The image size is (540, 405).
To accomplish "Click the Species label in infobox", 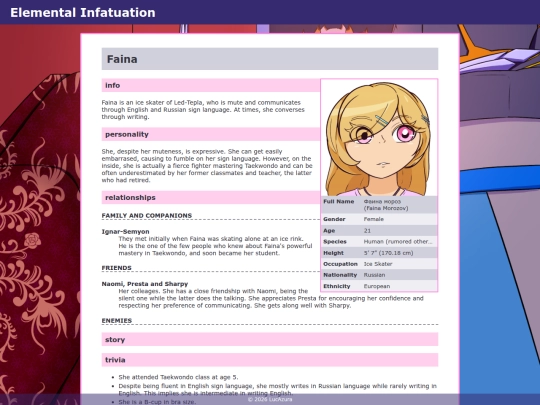I will pos(335,241).
